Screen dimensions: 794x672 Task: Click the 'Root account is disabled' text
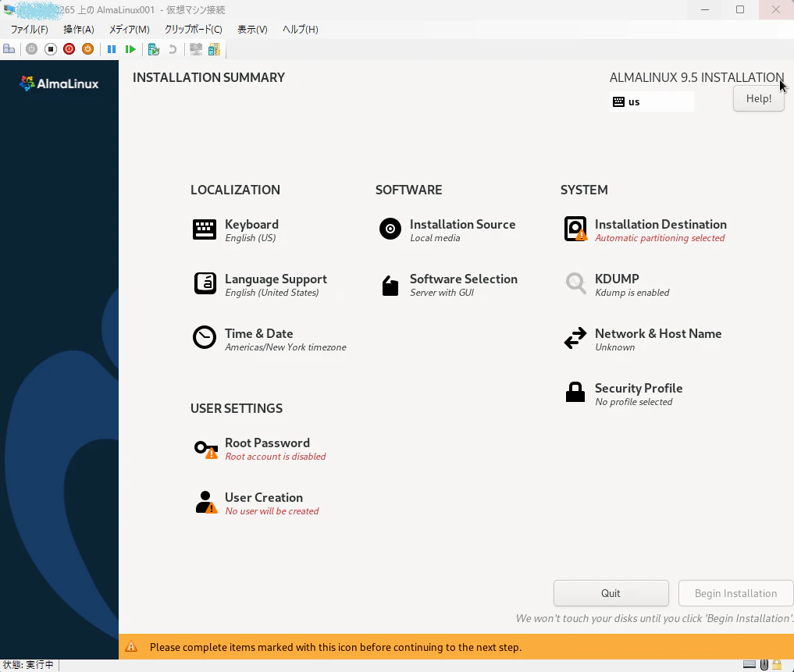point(276,457)
